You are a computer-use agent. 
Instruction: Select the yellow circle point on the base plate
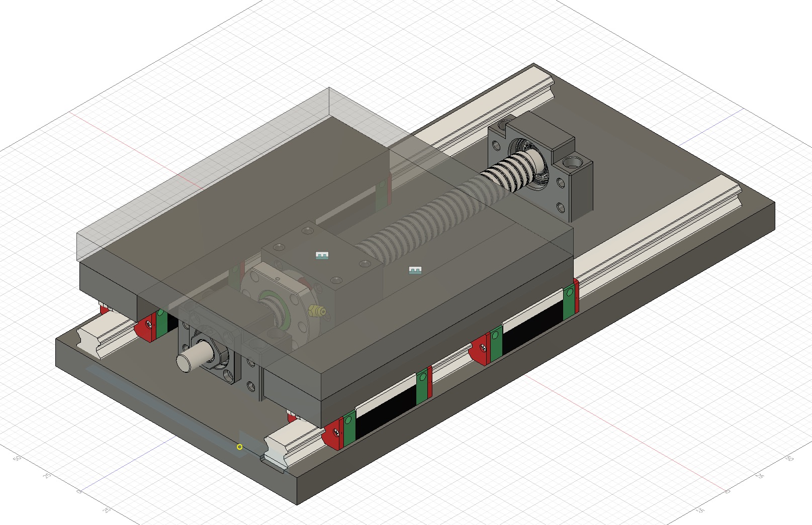coord(240,447)
